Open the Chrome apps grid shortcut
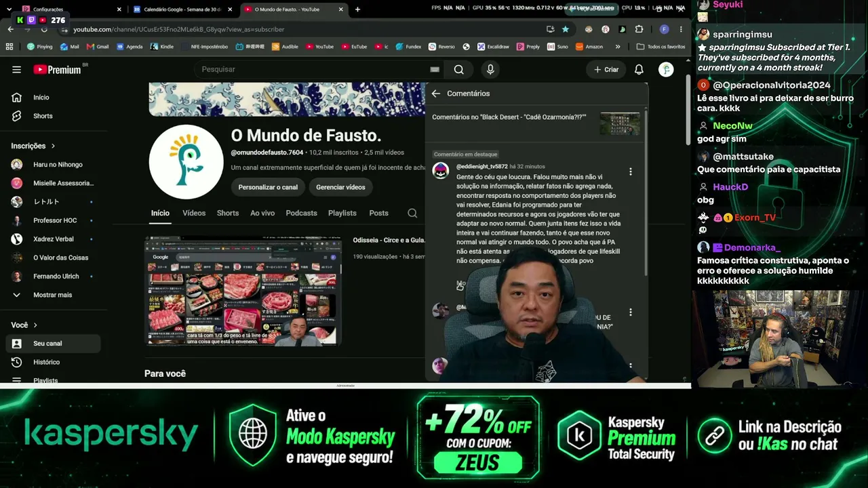The image size is (868, 488). pyautogui.click(x=9, y=47)
